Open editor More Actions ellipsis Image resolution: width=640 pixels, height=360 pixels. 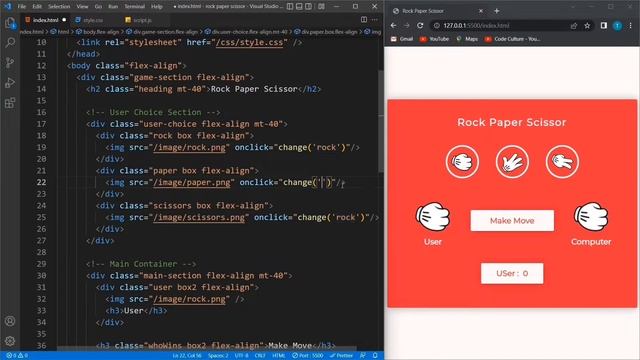[375, 20]
